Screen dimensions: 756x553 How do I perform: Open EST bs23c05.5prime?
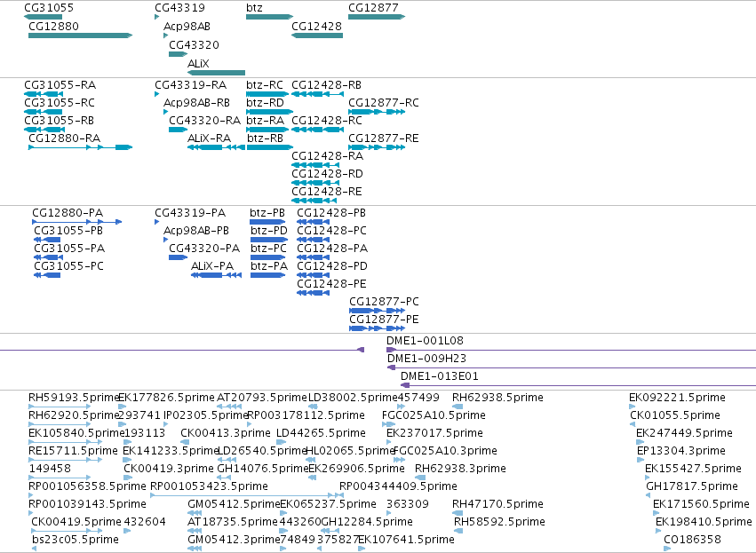tap(76, 540)
